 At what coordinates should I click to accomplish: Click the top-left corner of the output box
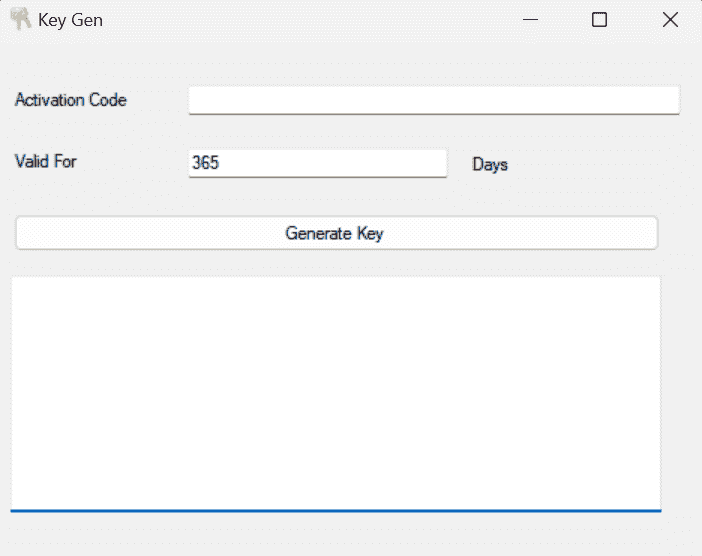(x=16, y=282)
